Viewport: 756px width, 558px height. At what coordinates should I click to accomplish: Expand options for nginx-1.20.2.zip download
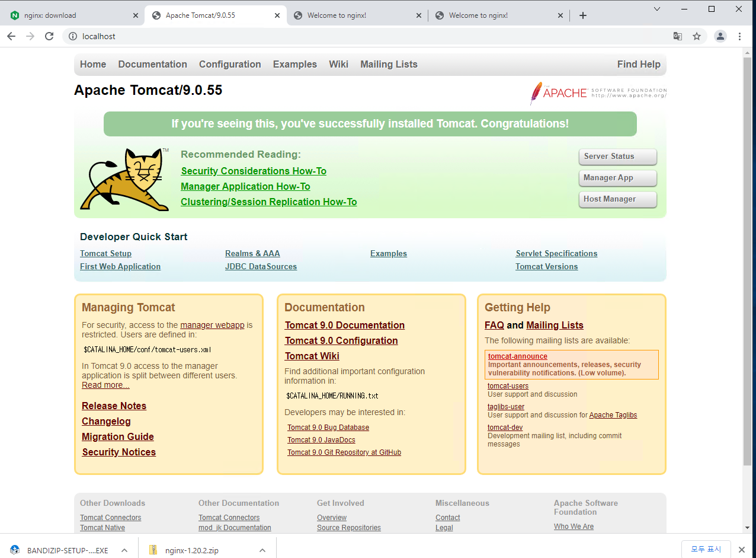tap(262, 550)
